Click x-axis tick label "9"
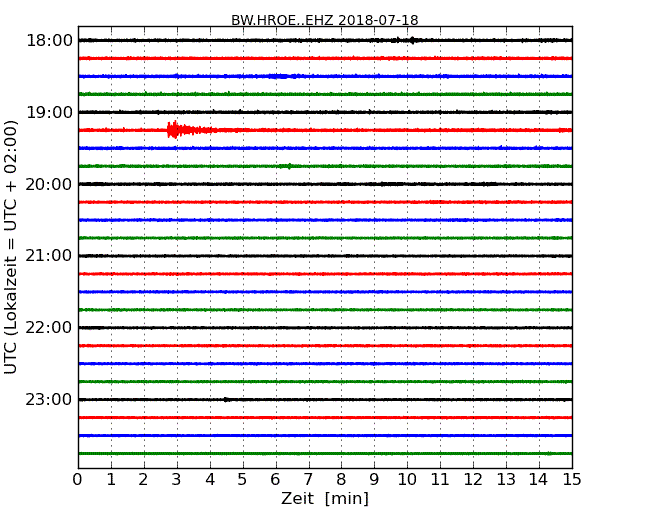This screenshot has width=650, height=520. click(x=374, y=479)
